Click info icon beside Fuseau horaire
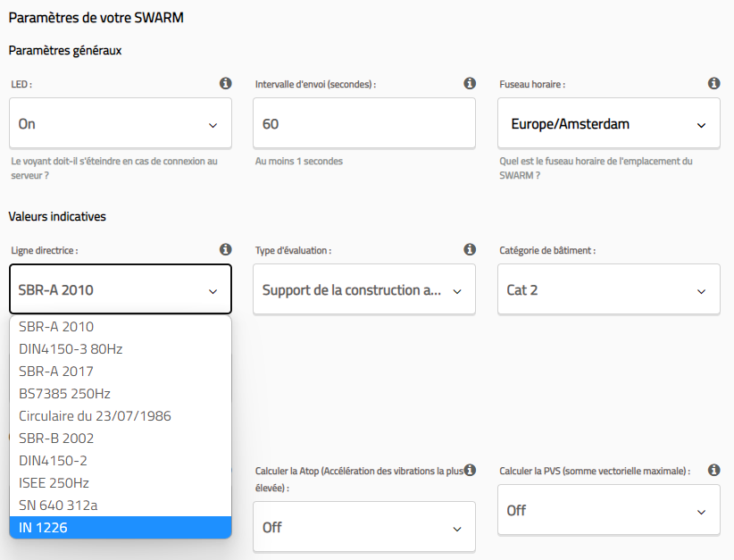734x560 pixels. 713,83
